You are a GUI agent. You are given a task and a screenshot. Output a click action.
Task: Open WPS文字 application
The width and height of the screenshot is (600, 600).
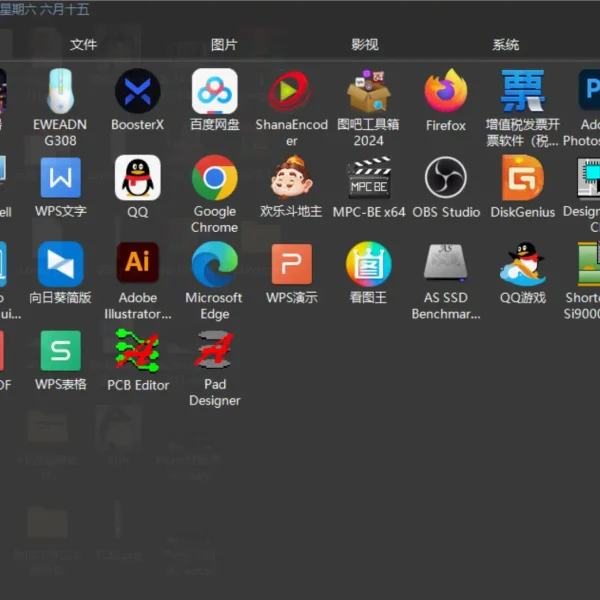pos(60,178)
